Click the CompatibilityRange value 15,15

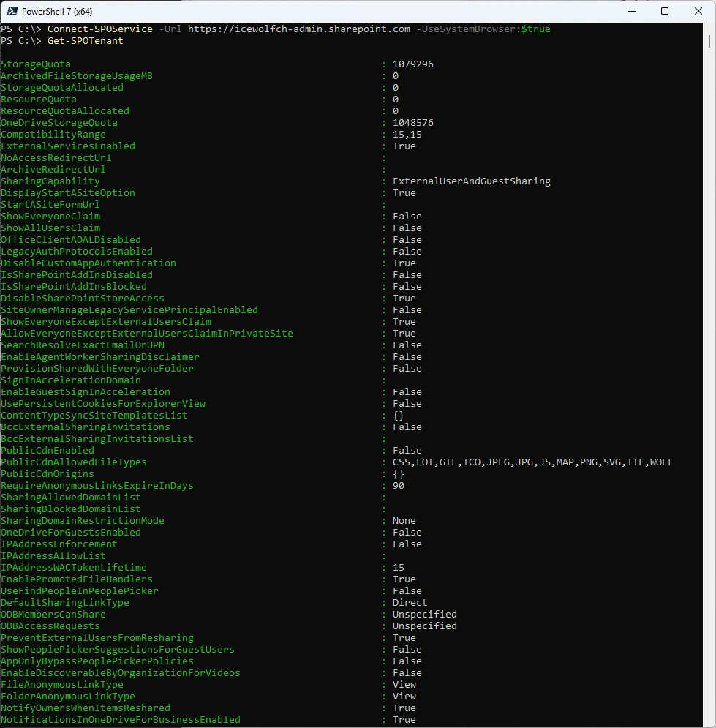click(x=407, y=135)
